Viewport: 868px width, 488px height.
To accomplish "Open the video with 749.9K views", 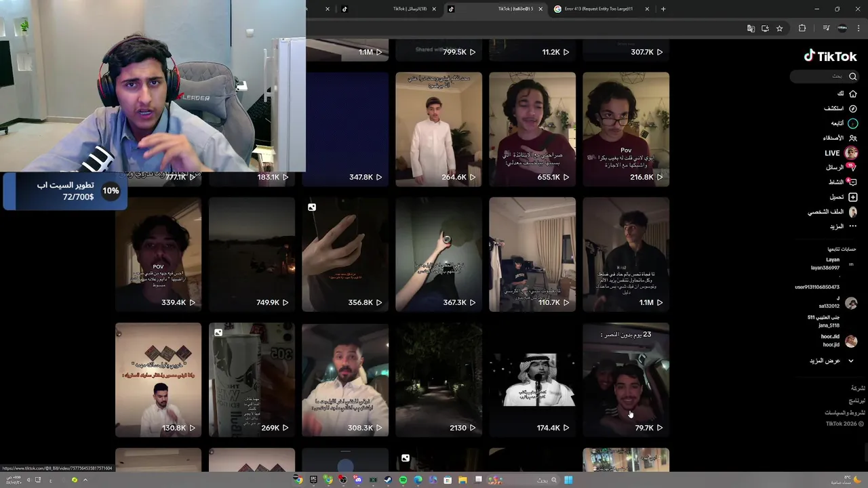I will pyautogui.click(x=252, y=254).
